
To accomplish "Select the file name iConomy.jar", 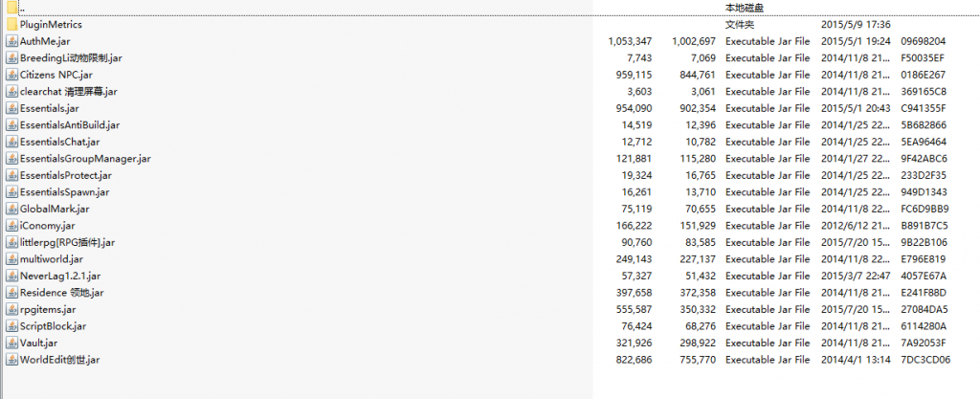I will [x=48, y=226].
